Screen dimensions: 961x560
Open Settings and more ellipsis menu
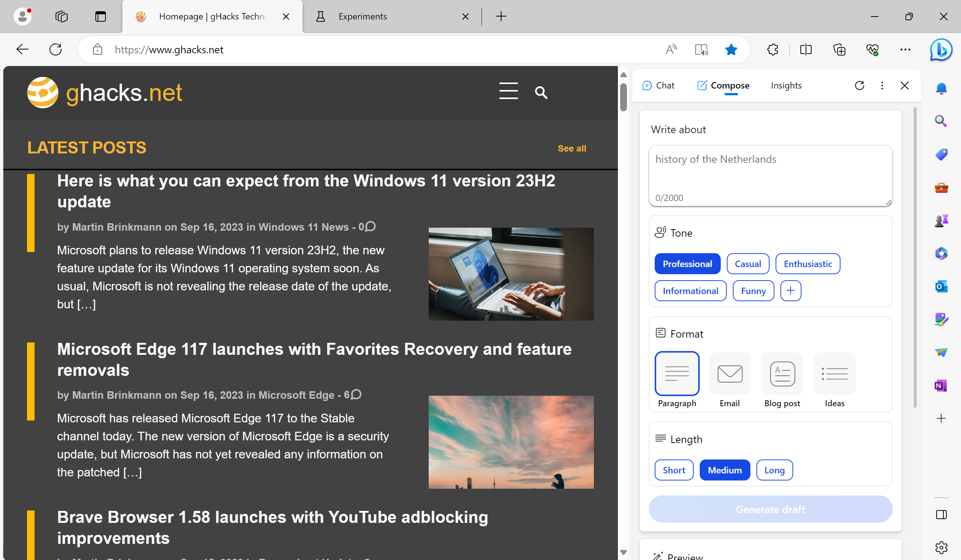(x=905, y=50)
